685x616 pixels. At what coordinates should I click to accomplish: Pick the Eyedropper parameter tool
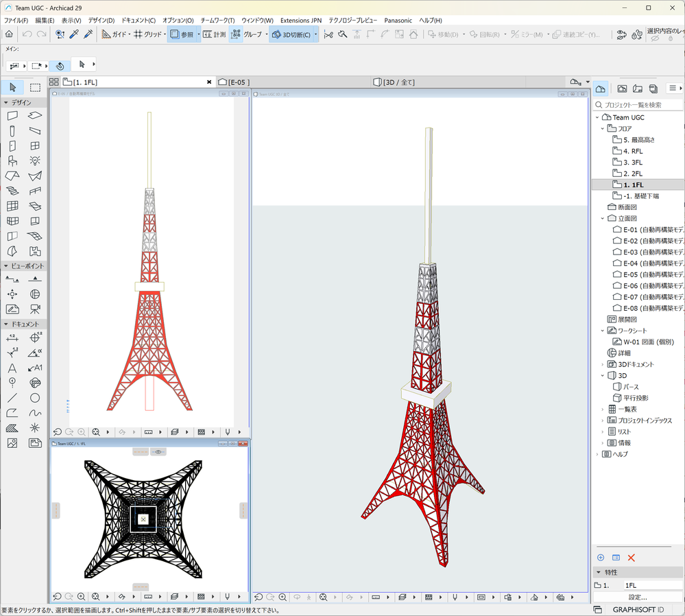tap(74, 34)
